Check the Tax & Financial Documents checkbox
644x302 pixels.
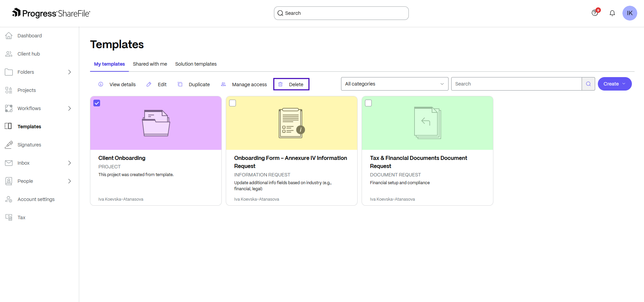[x=368, y=103]
